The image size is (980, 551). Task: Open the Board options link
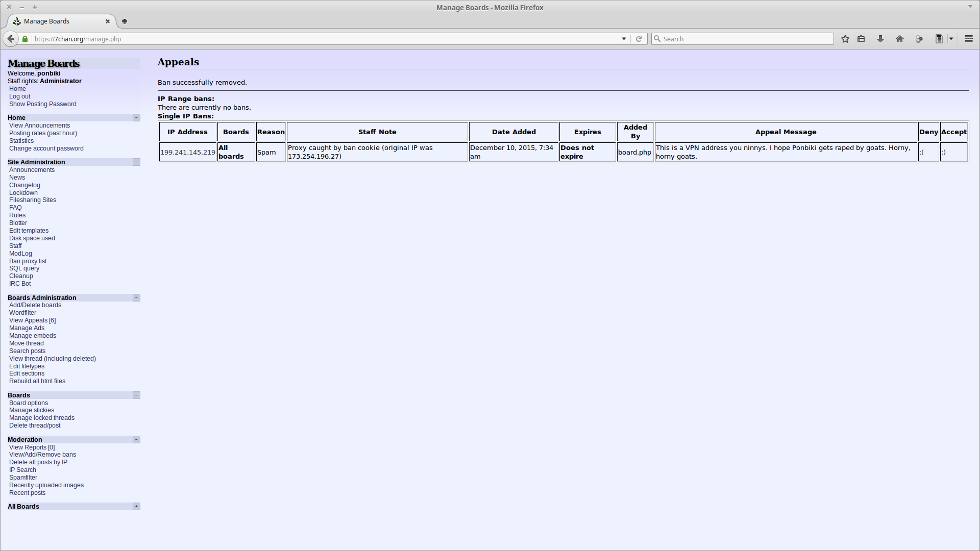pos(29,403)
